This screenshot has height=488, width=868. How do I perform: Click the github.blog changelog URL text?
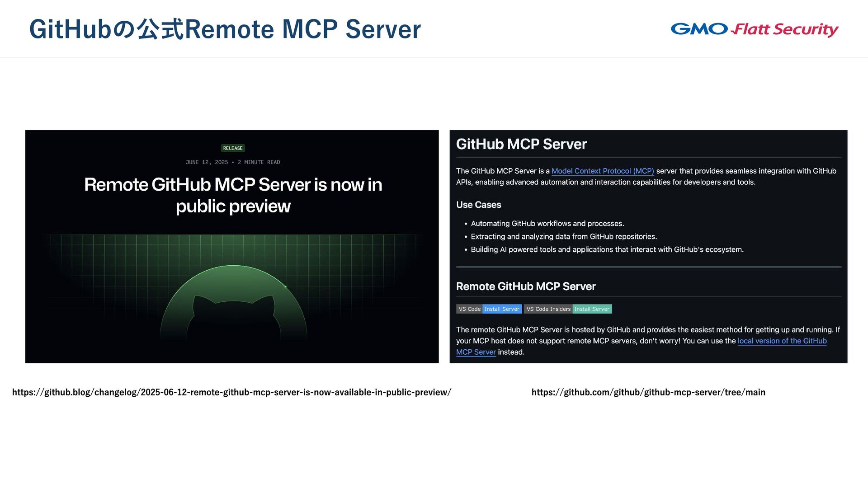(x=231, y=392)
